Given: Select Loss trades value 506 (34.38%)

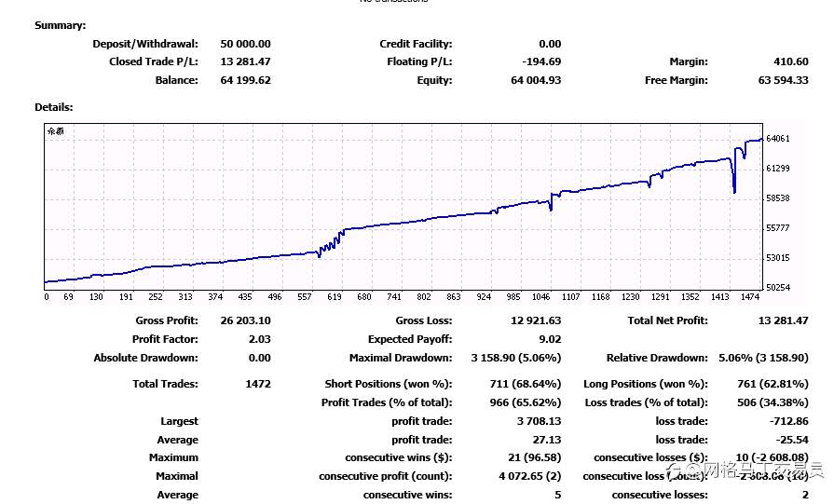Looking at the screenshot, I should pyautogui.click(x=772, y=402).
